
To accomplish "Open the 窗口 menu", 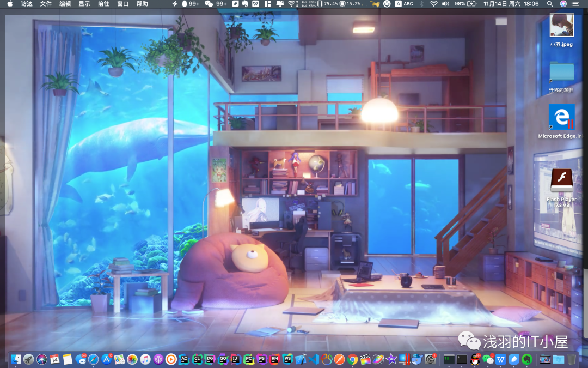I will coord(122,4).
